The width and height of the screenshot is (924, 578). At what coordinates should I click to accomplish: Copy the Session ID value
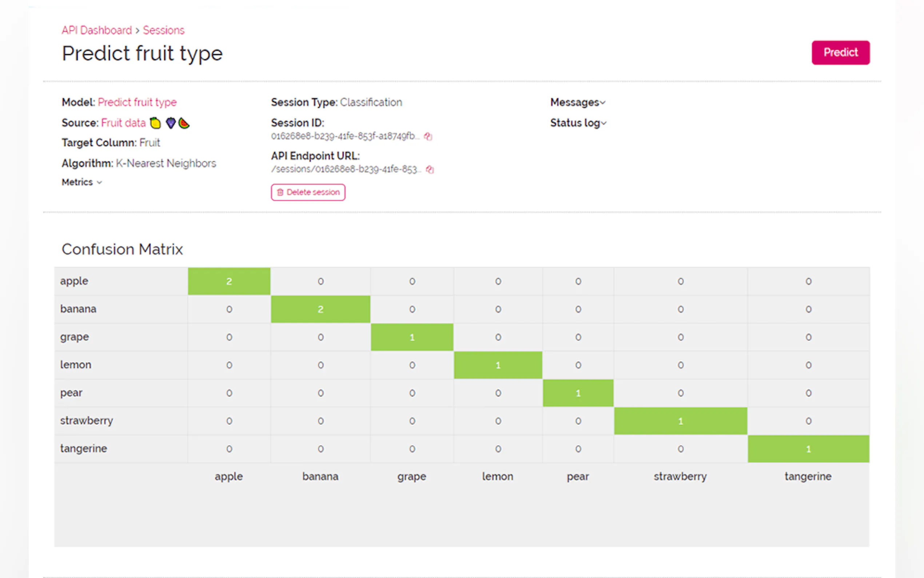tap(428, 136)
